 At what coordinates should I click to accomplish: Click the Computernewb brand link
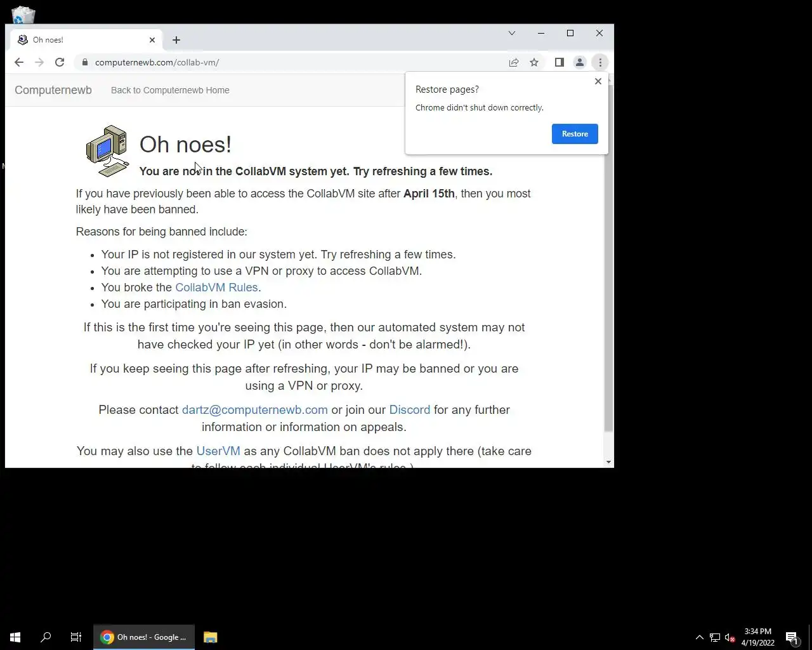pyautogui.click(x=53, y=90)
